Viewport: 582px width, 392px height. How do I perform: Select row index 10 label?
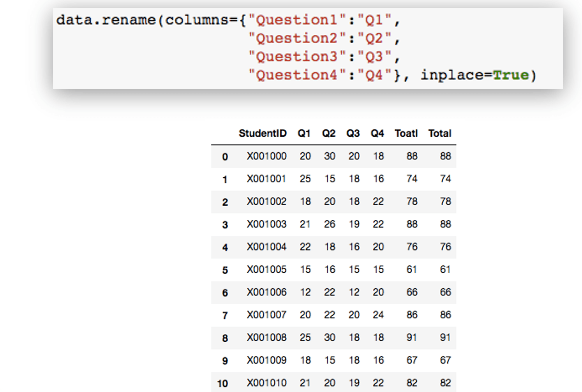coord(222,383)
